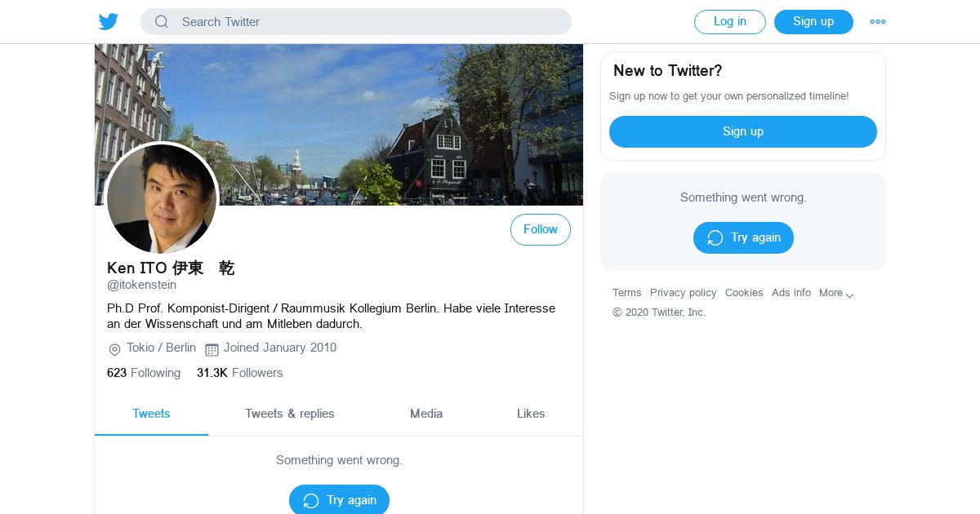Click the calendar icon beside Joined January 2010
The width and height of the screenshot is (980, 514).
[x=212, y=349]
